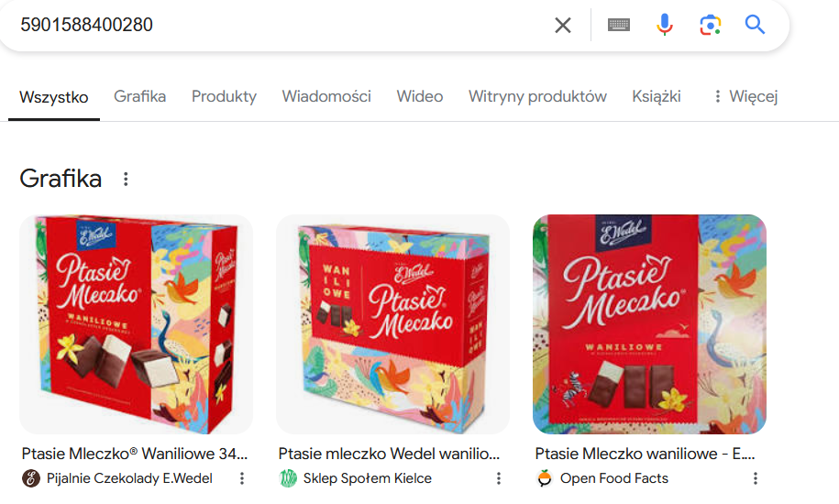The image size is (839, 504).
Task: Open options for the Pijalnie Czekolady E.Wedel result
Action: (x=242, y=478)
